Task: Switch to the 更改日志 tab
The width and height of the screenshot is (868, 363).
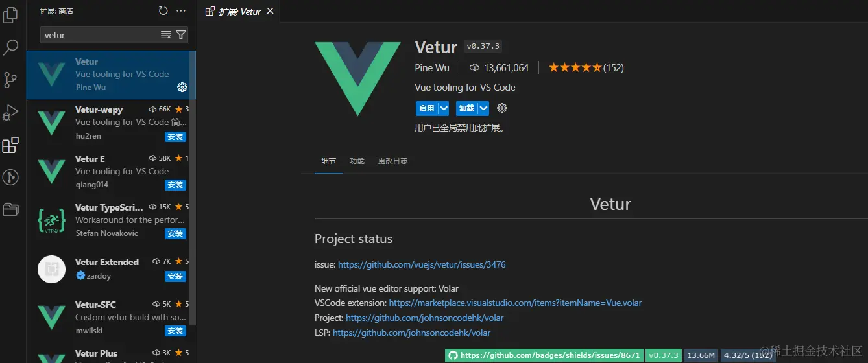Action: (392, 161)
